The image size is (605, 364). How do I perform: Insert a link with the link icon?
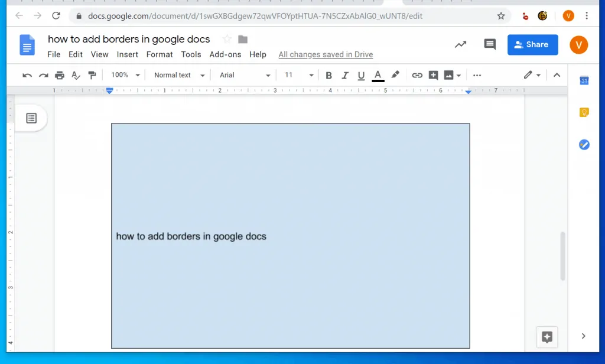[417, 75]
